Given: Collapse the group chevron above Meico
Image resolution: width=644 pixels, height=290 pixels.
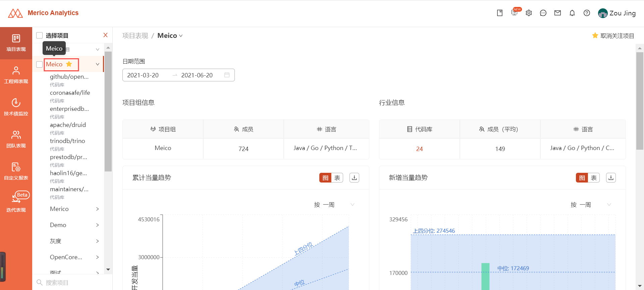Looking at the screenshot, I should coord(98,49).
